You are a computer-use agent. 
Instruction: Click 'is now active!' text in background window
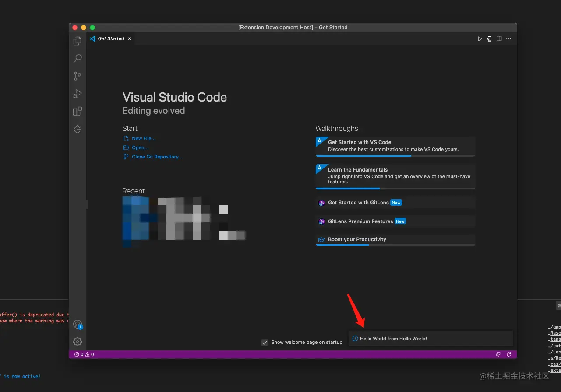tap(22, 376)
